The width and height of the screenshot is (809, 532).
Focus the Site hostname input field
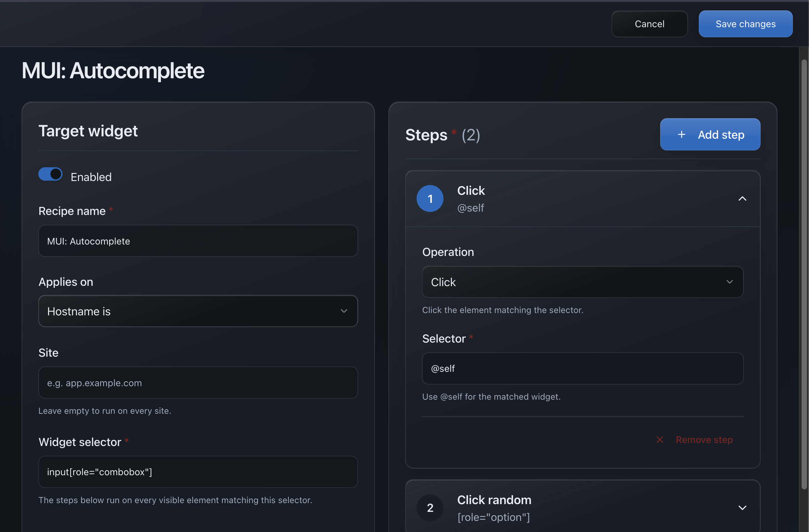198,383
